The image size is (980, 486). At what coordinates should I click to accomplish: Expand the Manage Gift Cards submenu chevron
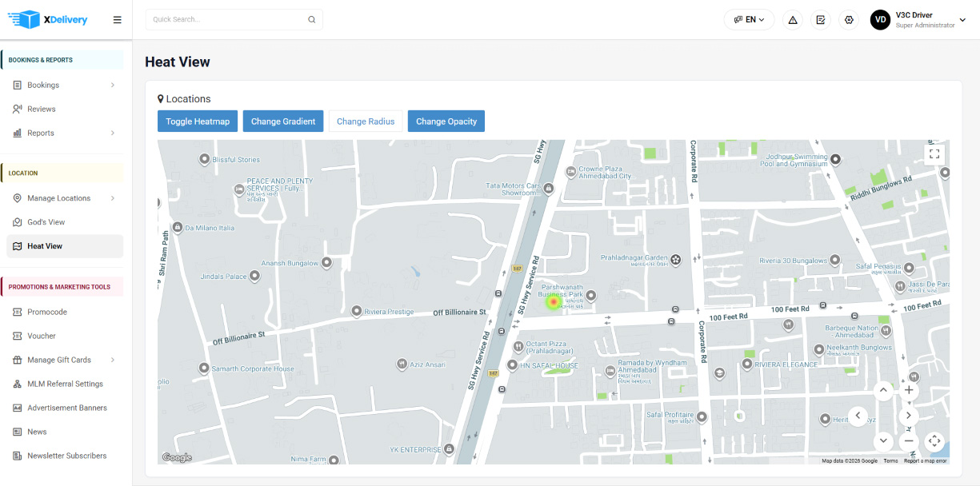coord(113,360)
